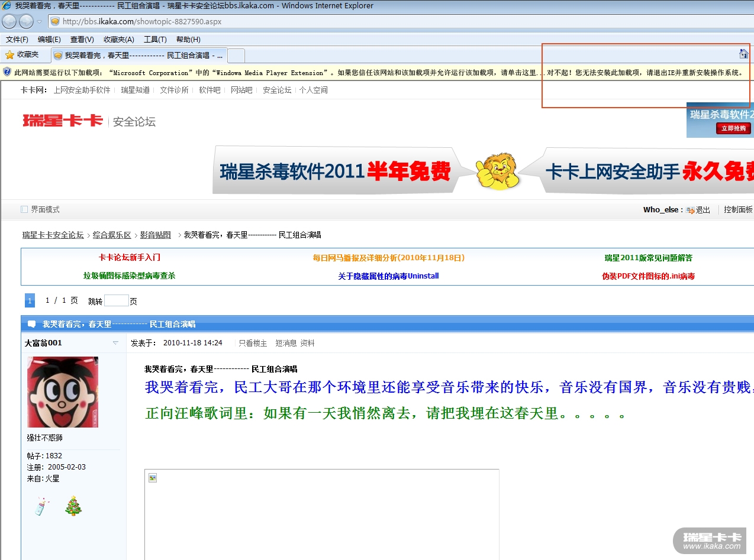Viewport: 754px width, 560px height.
Task: Click the Christmas tree badge icon
Action: pos(73,506)
